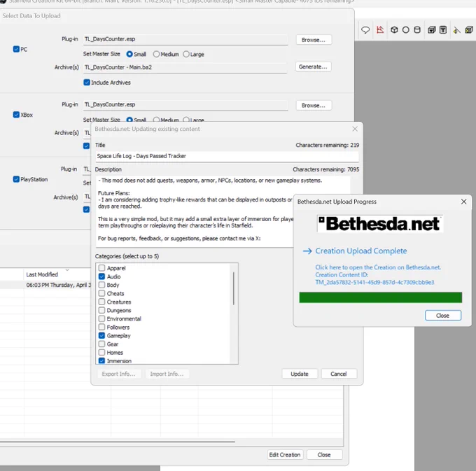Check the Body category
The image size is (476, 471).
pyautogui.click(x=101, y=285)
